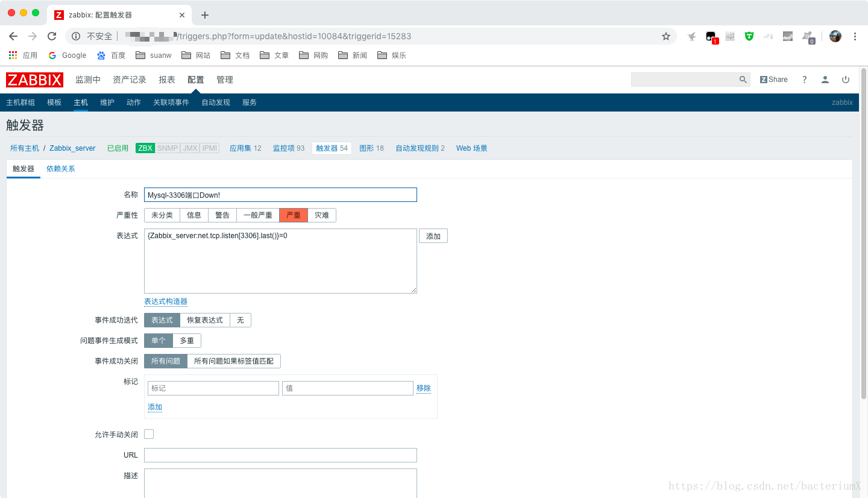Click the ZABBIX logo
Screen dimensions: 868x498
pos(34,80)
